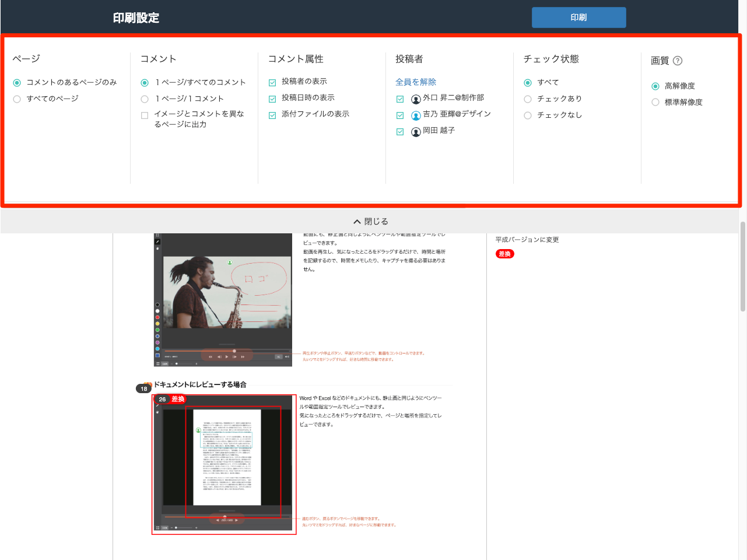The height and width of the screenshot is (560, 747).
Task: Uncheck 添付ファイルの表示
Action: click(x=272, y=114)
